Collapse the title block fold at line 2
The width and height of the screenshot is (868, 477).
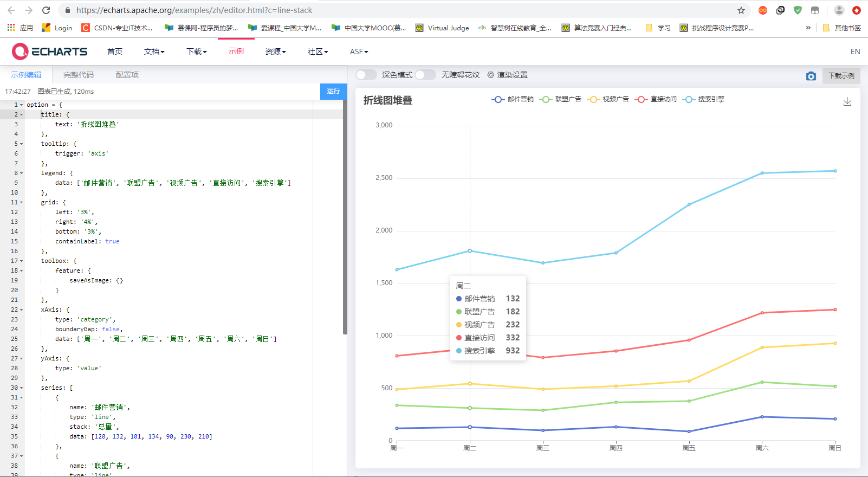point(22,114)
